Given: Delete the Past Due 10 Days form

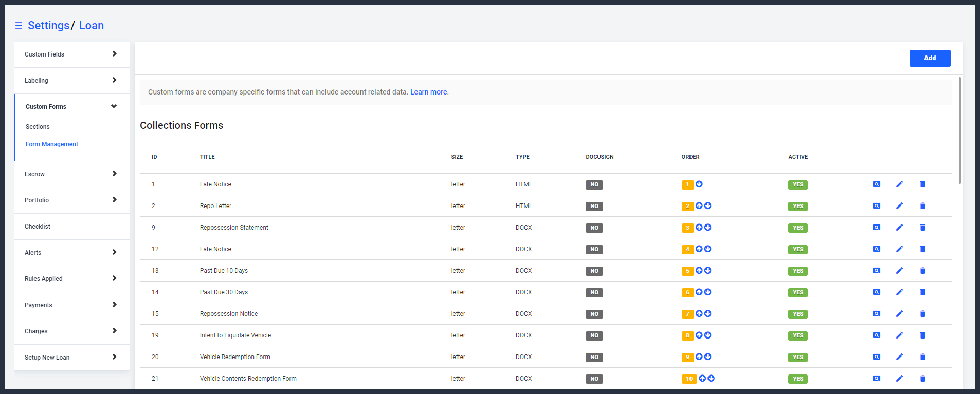Looking at the screenshot, I should click(922, 271).
